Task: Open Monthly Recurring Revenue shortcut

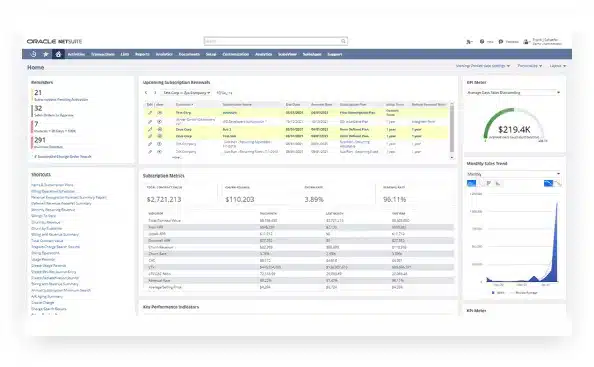Action: 53,209
